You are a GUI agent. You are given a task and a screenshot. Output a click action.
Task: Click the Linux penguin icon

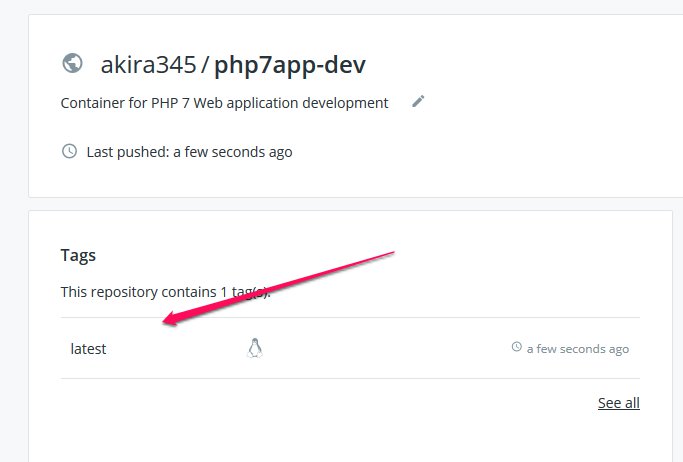pyautogui.click(x=255, y=348)
